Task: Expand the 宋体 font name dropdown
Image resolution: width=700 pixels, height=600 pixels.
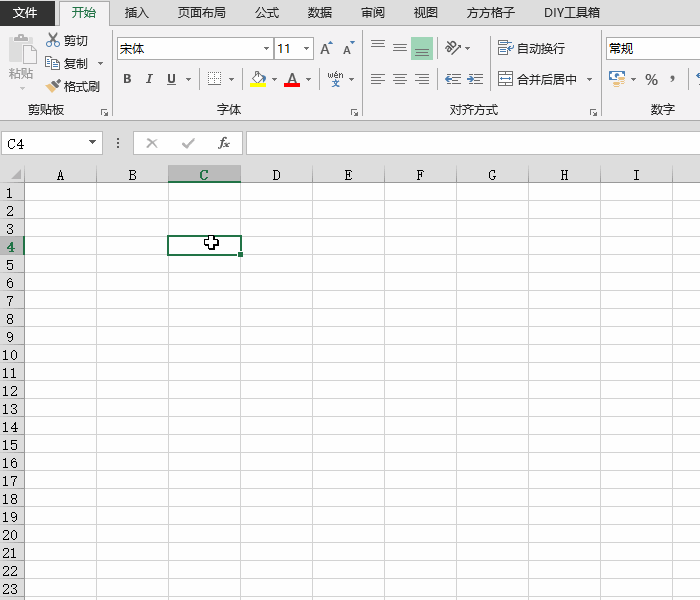Action: (267, 48)
